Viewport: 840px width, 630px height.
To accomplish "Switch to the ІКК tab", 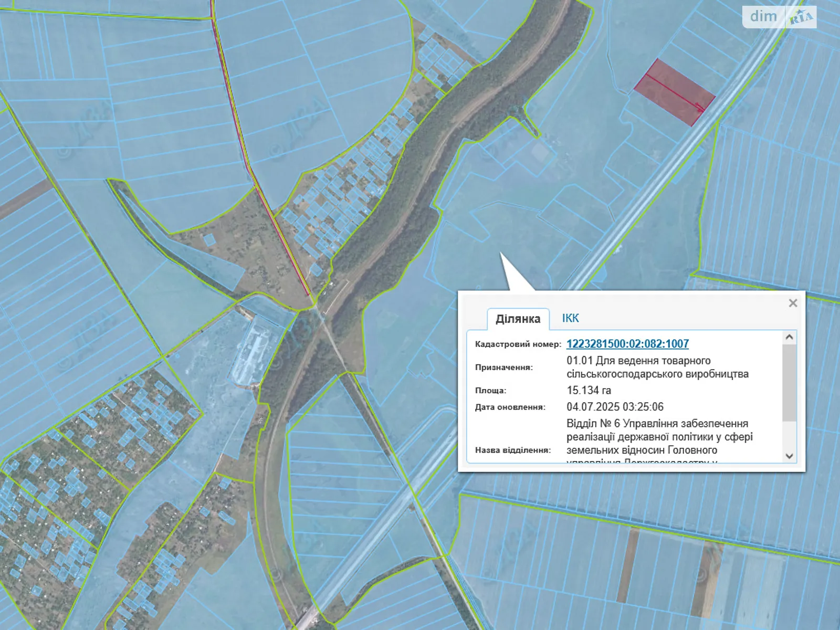I will (570, 318).
